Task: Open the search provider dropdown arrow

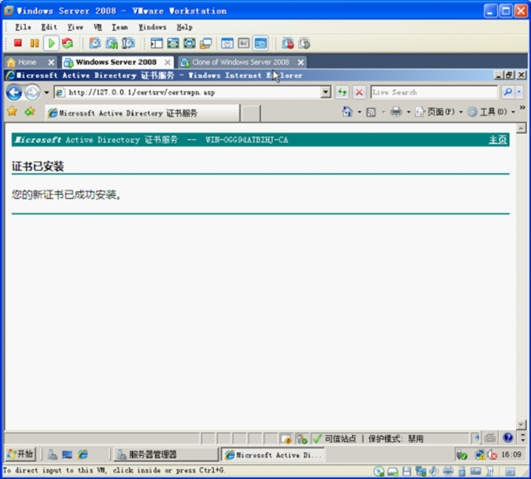Action: coord(519,92)
